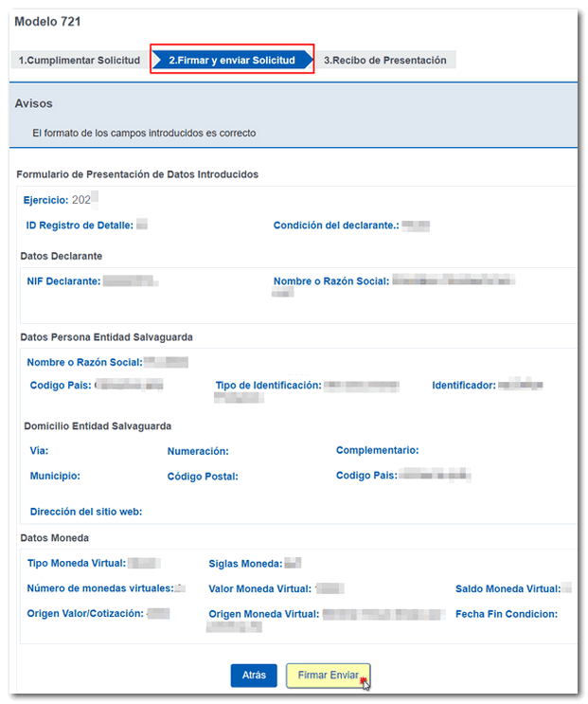Click the Tipo Moneda Virtual label
Image resolution: width=588 pixels, height=704 pixels.
pos(77,563)
